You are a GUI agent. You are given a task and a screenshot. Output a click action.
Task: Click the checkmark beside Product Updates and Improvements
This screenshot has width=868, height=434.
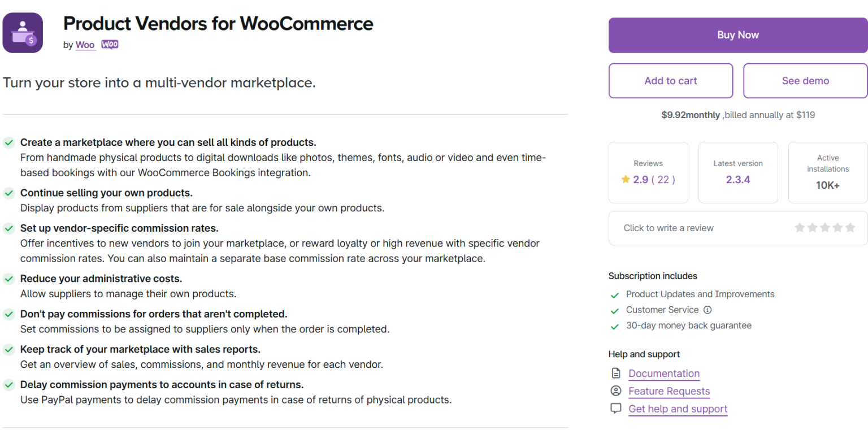pos(615,294)
